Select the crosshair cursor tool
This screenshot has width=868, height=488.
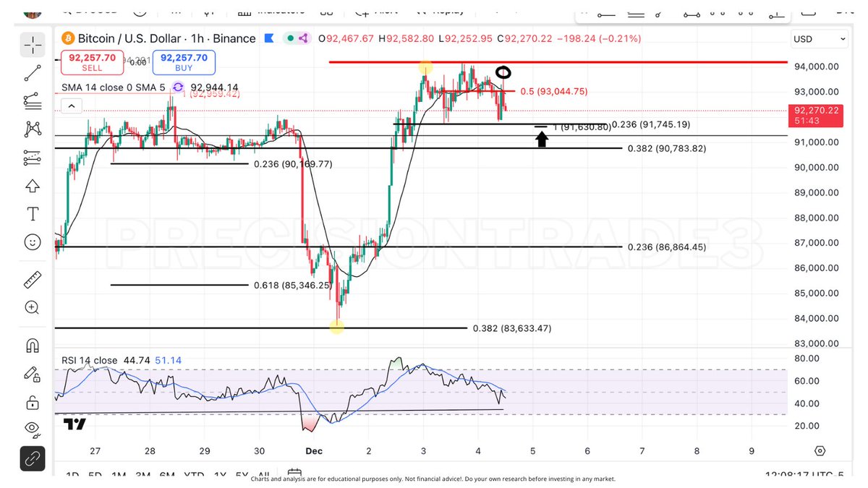click(x=33, y=46)
